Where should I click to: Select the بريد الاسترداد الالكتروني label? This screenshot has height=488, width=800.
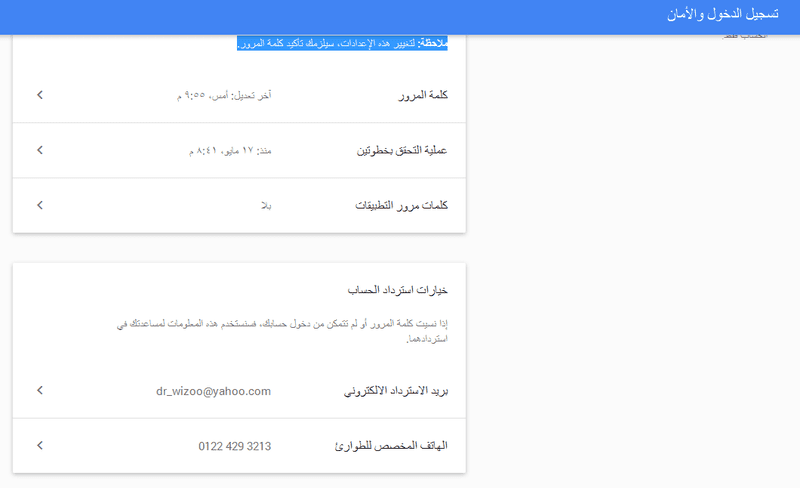coord(396,391)
